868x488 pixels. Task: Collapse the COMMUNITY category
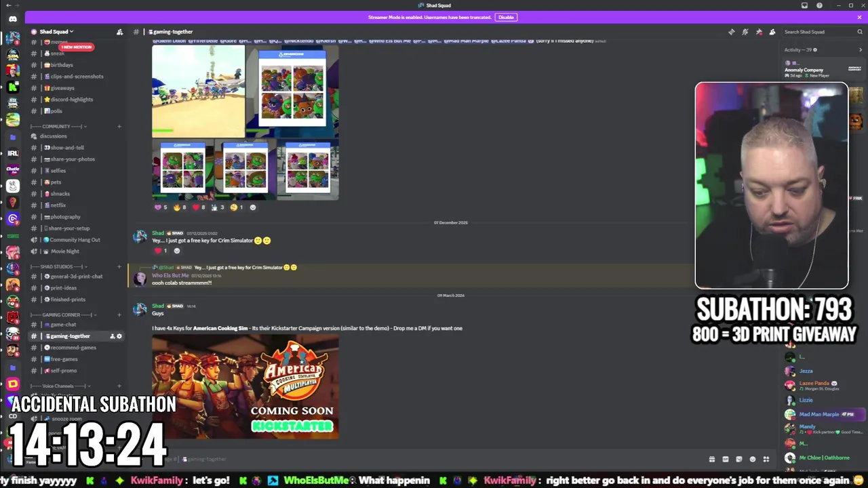tap(58, 126)
